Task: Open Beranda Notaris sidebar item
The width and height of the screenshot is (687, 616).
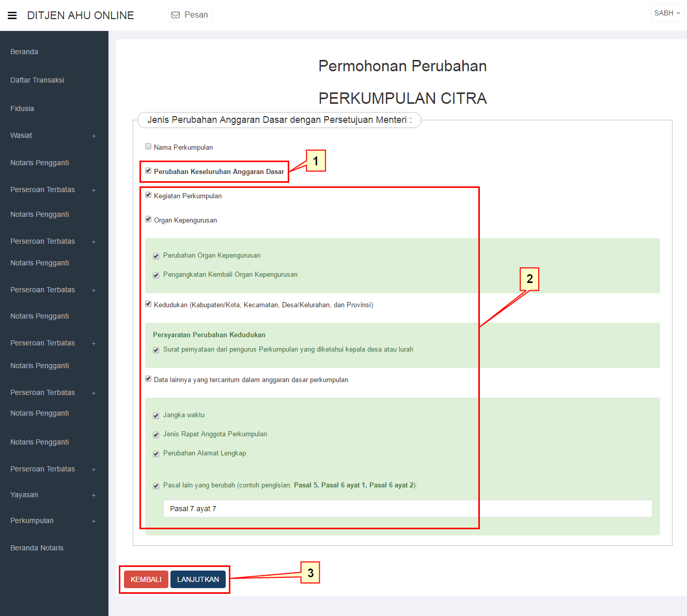Action: pos(37,548)
